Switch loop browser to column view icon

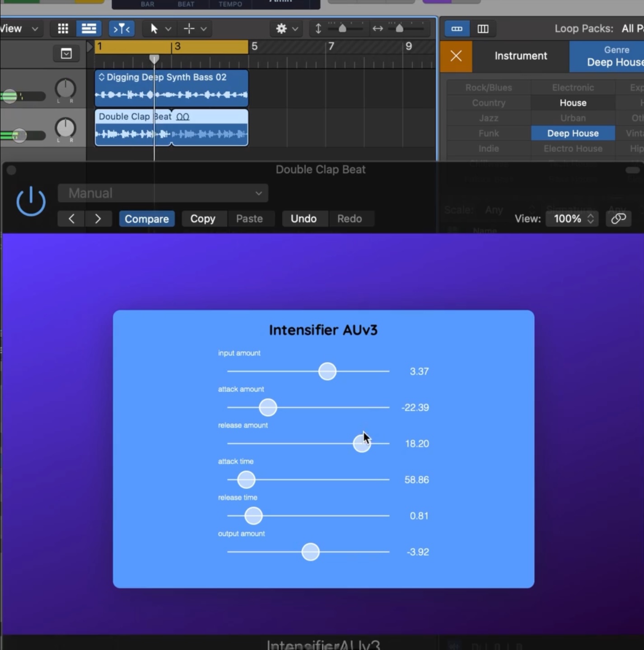click(483, 29)
